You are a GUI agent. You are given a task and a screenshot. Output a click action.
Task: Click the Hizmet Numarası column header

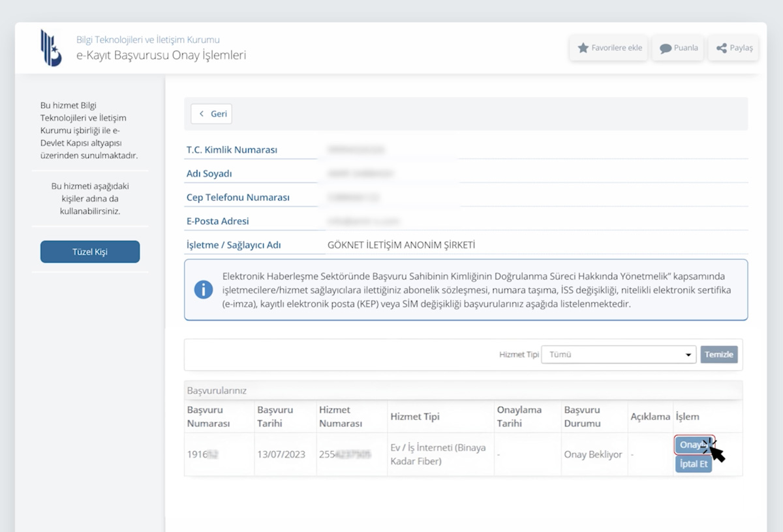(341, 417)
